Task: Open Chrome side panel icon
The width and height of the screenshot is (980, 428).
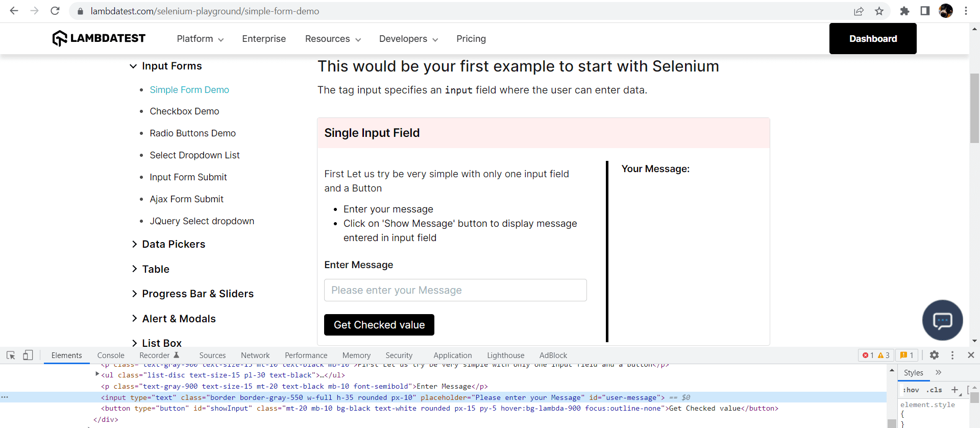Action: 925,11
